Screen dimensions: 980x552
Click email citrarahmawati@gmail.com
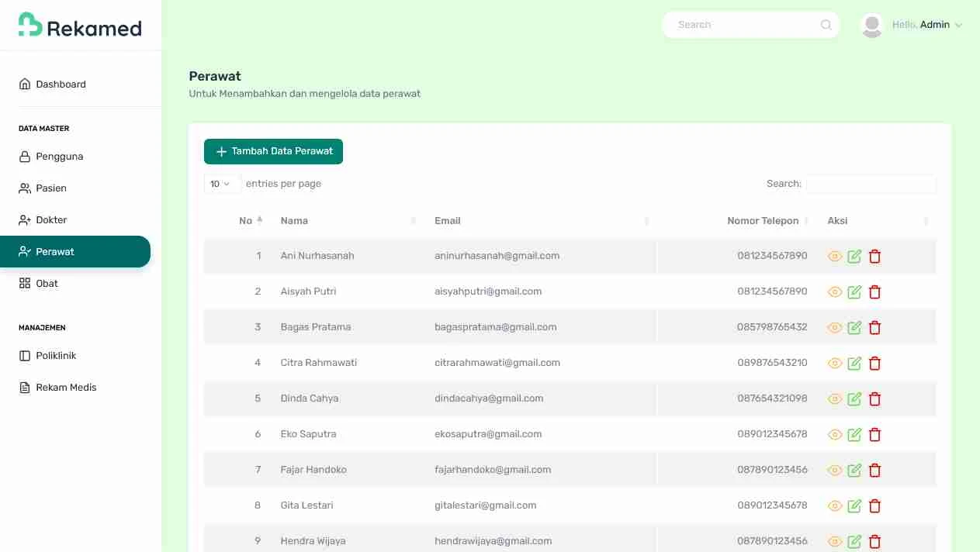[x=497, y=363]
